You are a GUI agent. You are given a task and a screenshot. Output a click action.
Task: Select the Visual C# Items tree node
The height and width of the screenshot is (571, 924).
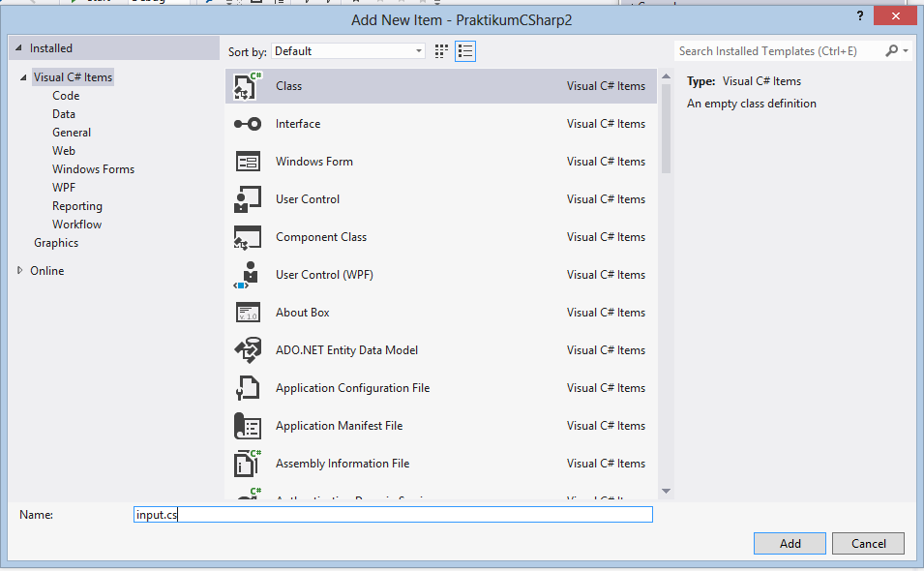coord(73,77)
